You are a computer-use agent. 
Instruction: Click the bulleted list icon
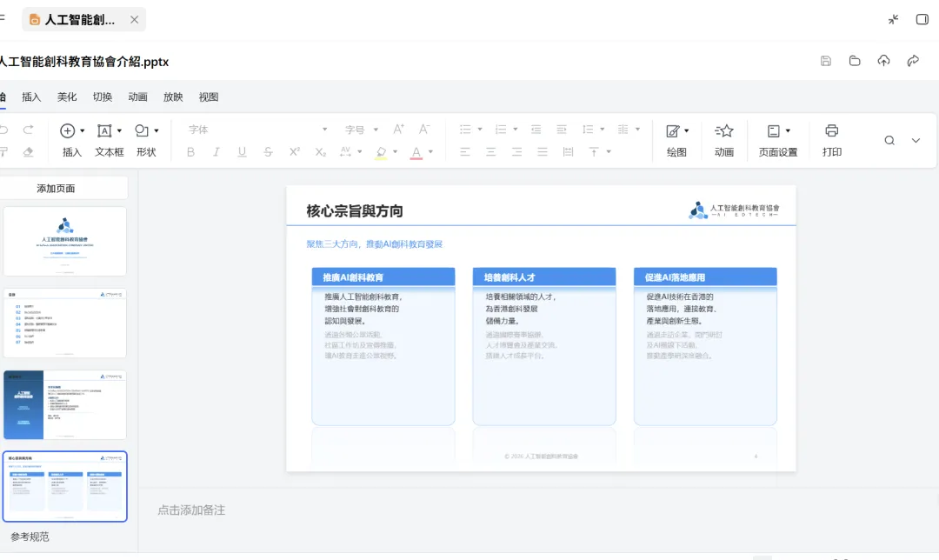tap(465, 130)
